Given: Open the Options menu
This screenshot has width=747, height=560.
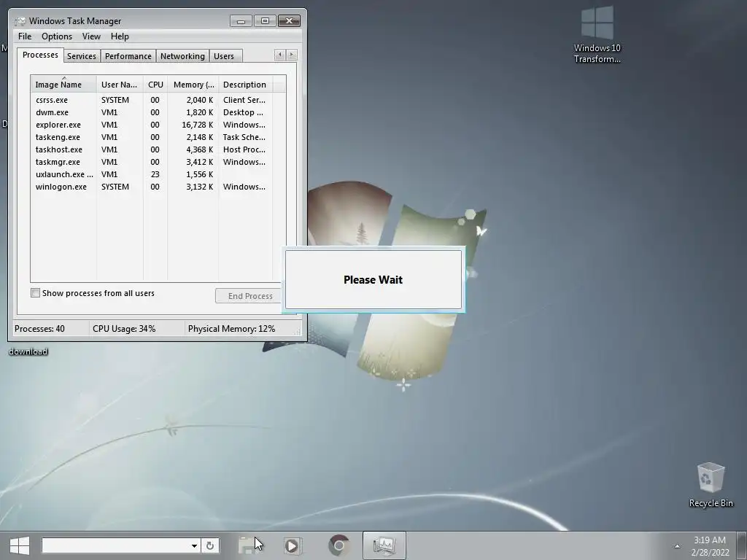Looking at the screenshot, I should (57, 36).
